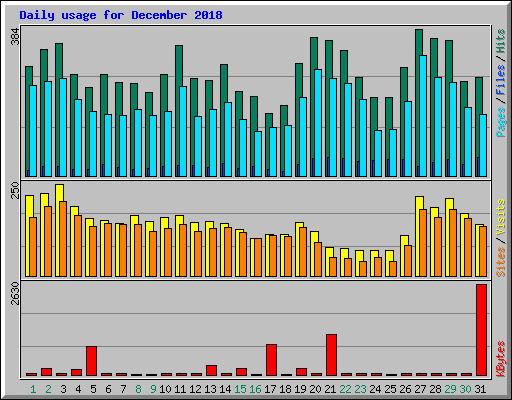The image size is (512, 400).
Task: Select day label 31 on the x-axis
Action: tap(480, 389)
